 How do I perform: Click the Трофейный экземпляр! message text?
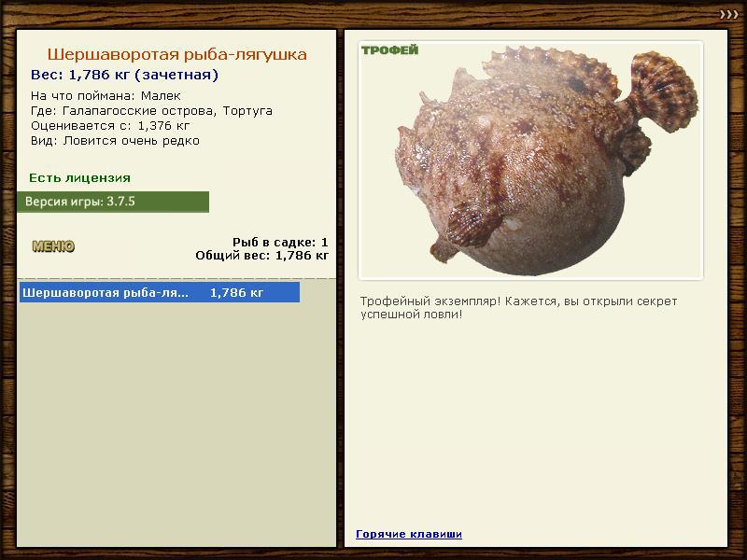pos(518,308)
